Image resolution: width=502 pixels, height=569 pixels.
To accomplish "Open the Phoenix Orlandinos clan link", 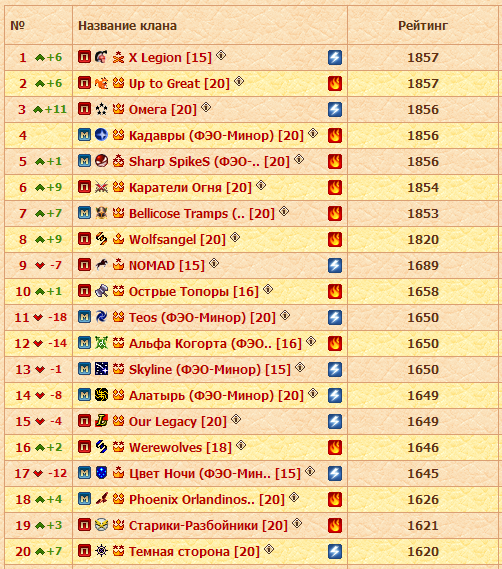I will pyautogui.click(x=207, y=500).
